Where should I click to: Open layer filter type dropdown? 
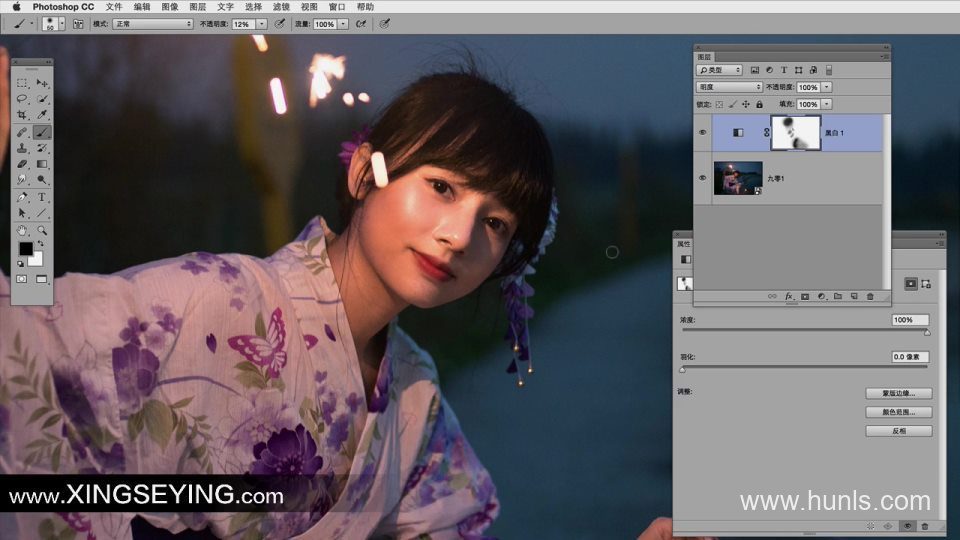pyautogui.click(x=720, y=70)
